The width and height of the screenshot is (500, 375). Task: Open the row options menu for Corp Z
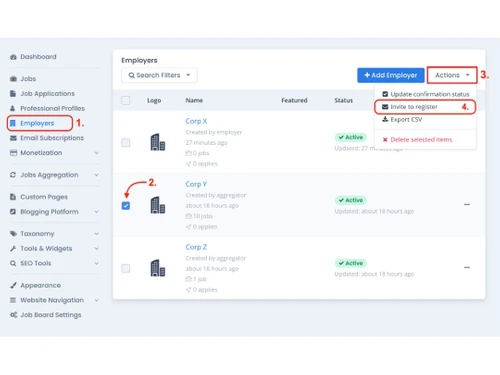point(467,267)
